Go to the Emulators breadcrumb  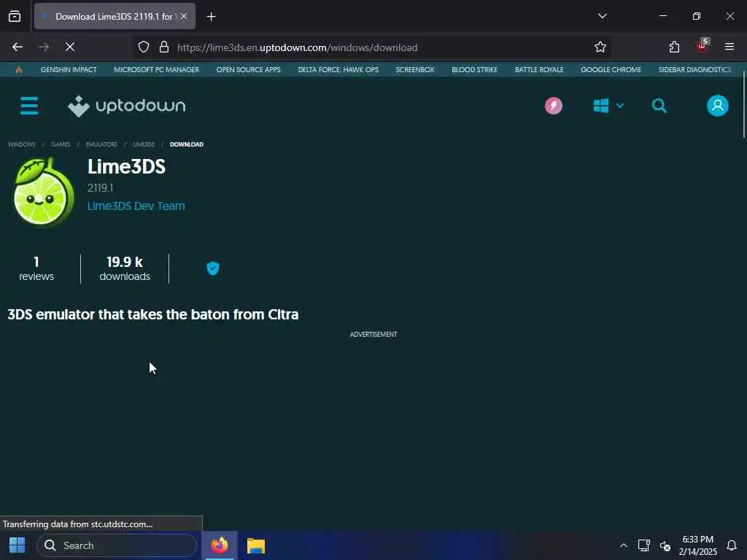click(101, 144)
